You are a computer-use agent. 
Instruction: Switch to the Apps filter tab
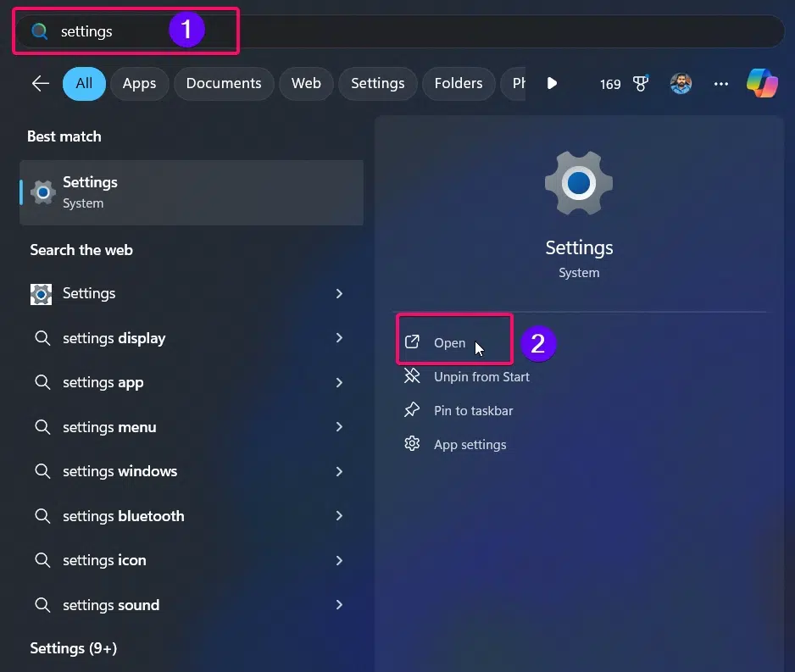pos(140,84)
